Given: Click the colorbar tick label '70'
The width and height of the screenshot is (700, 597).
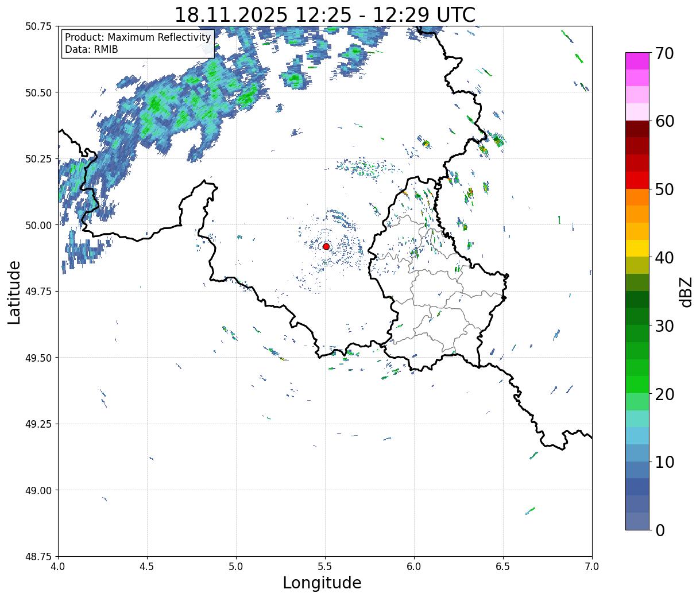Looking at the screenshot, I should (664, 53).
